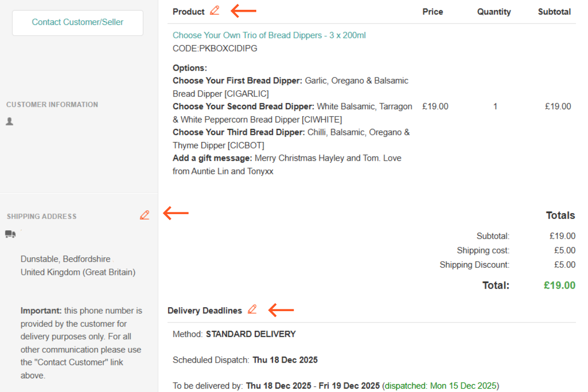Viewport: 588px width, 392px height.
Task: Click the green dispatched date text
Action: [x=440, y=386]
